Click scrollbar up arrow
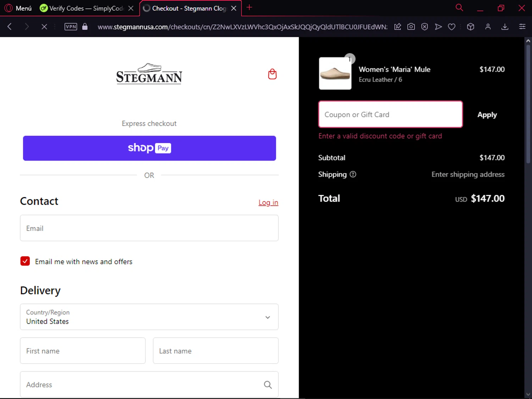This screenshot has height=399, width=532. pyautogui.click(x=528, y=40)
